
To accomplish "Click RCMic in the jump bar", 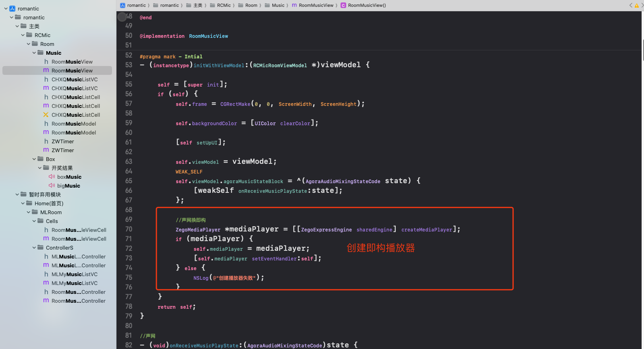I will [224, 5].
